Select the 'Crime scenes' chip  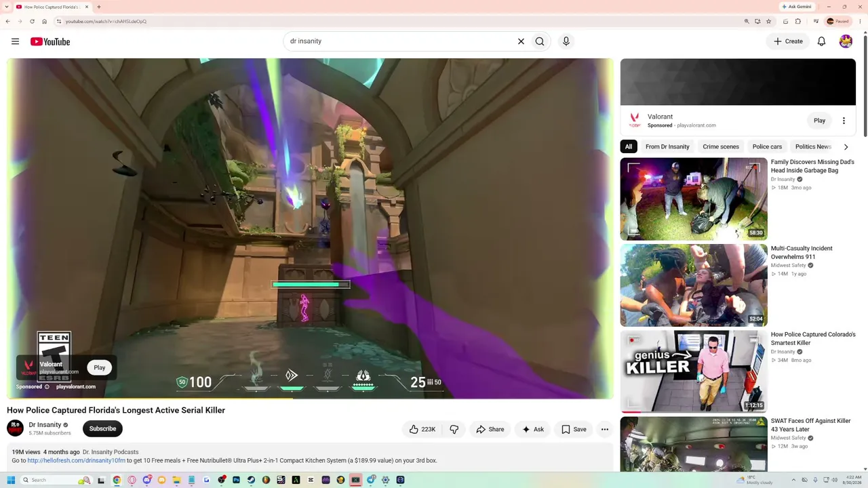[721, 146]
